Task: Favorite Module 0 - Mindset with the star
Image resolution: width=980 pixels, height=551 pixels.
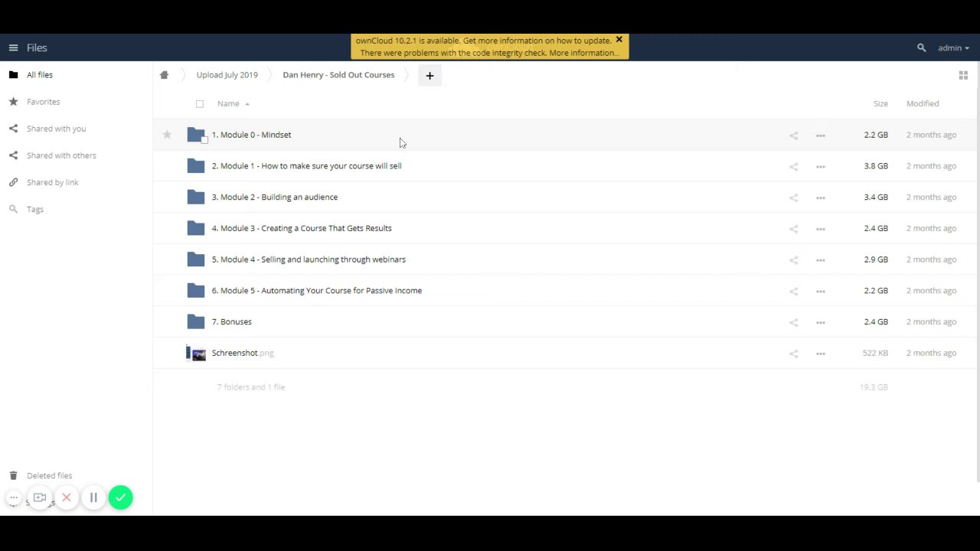Action: 167,135
